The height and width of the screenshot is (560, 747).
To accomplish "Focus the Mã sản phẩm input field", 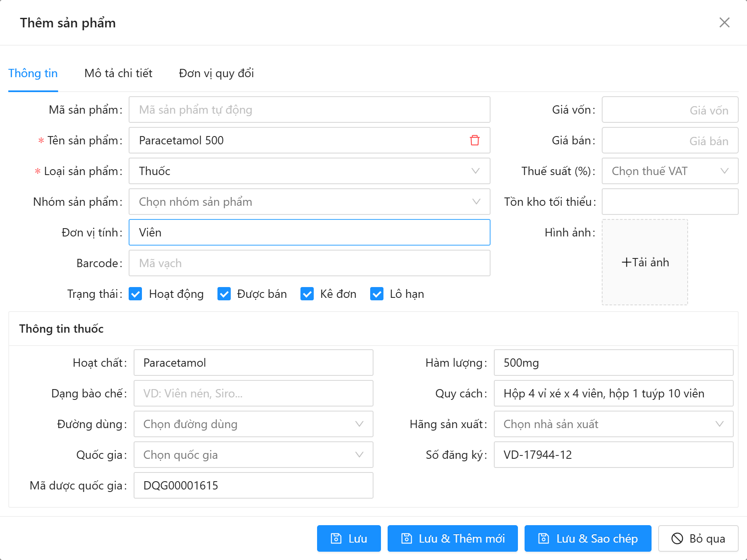I will (x=310, y=110).
